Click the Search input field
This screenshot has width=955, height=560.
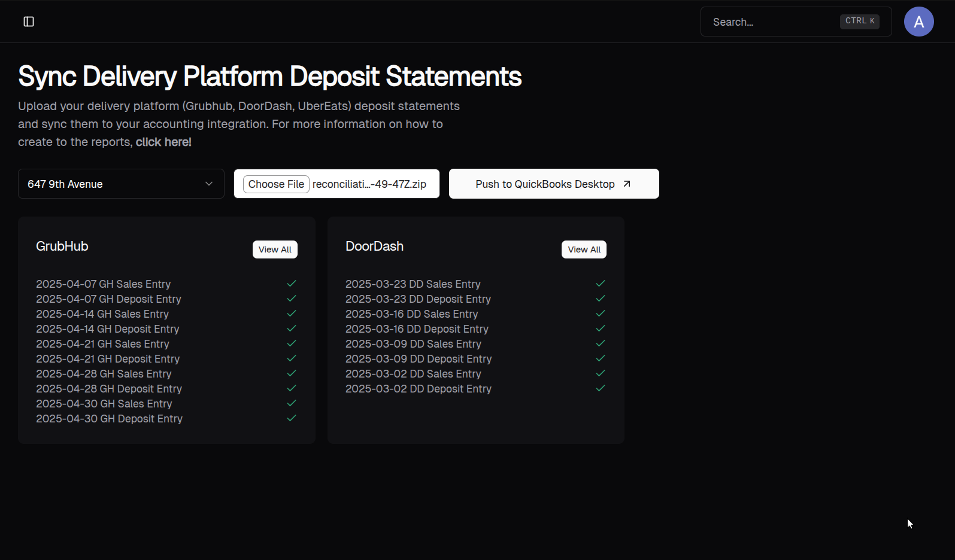(x=796, y=22)
